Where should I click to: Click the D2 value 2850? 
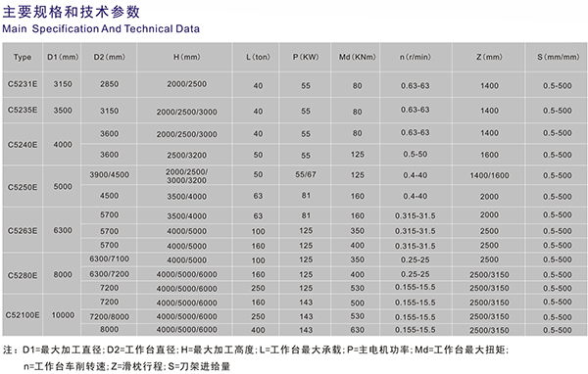[x=109, y=84]
